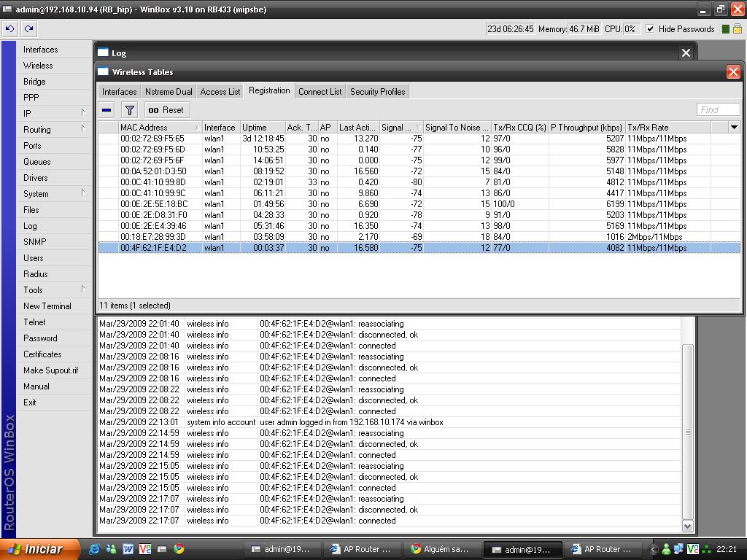This screenshot has width=747, height=560.
Task: Sort by P Throughput (kbps) column header
Action: [x=587, y=127]
